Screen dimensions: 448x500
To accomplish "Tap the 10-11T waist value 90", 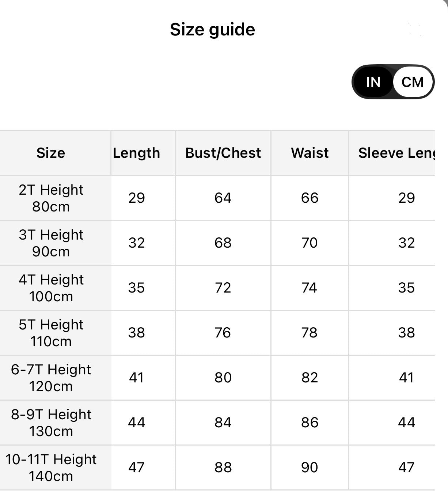I will (310, 467).
